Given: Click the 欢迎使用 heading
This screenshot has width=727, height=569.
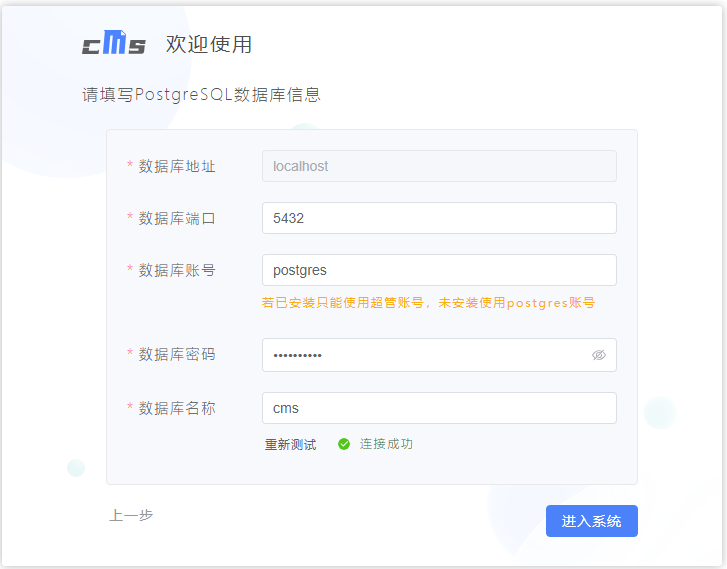Looking at the screenshot, I should click(x=209, y=45).
